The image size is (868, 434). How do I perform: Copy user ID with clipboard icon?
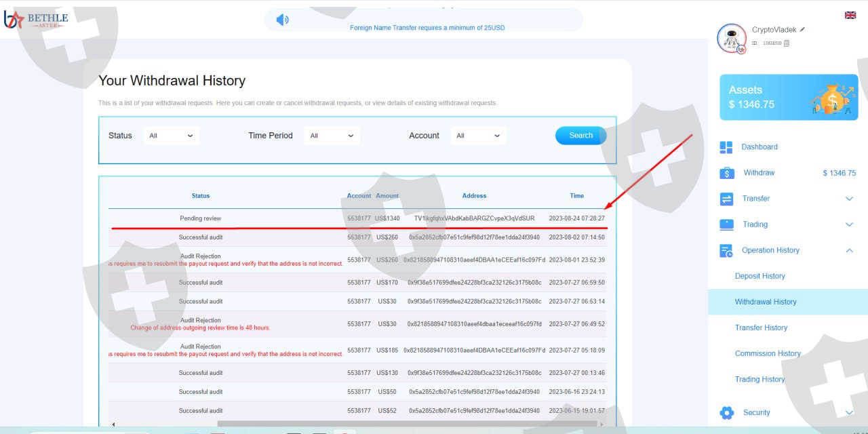(x=787, y=43)
